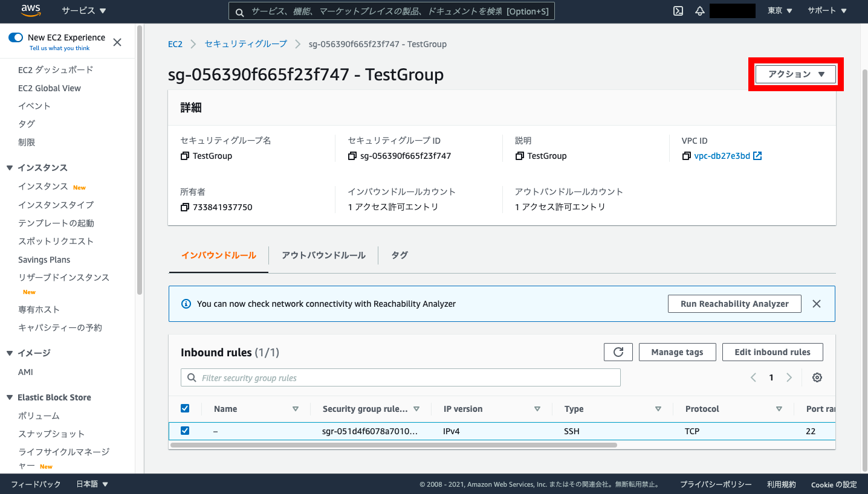Click the Filter security group rules field
Image resolution: width=868 pixels, height=494 pixels.
coord(401,378)
